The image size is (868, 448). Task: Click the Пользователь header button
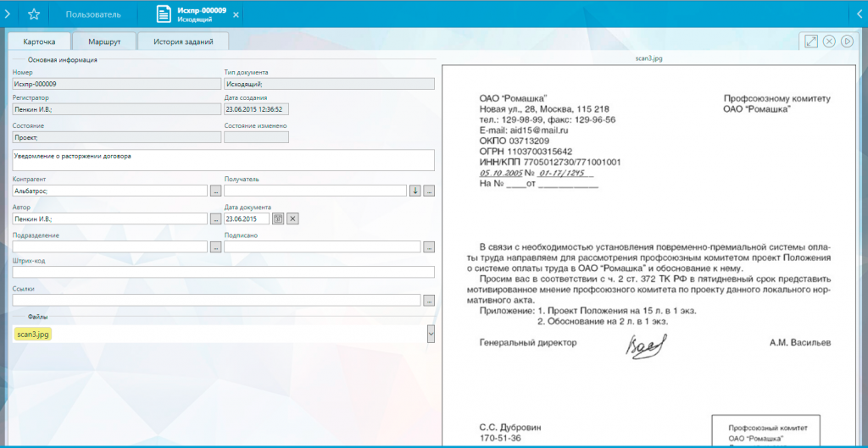pos(93,14)
